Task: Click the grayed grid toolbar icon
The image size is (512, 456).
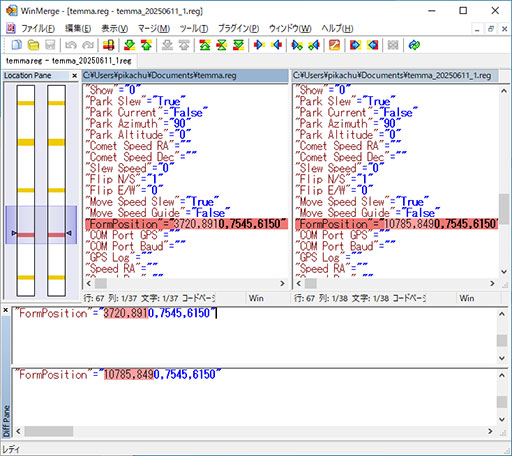Action: [x=393, y=45]
